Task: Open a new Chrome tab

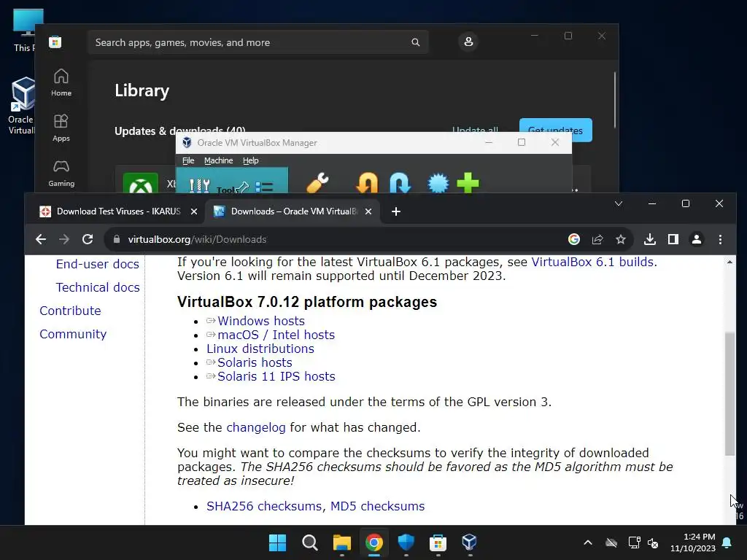Action: 396,211
